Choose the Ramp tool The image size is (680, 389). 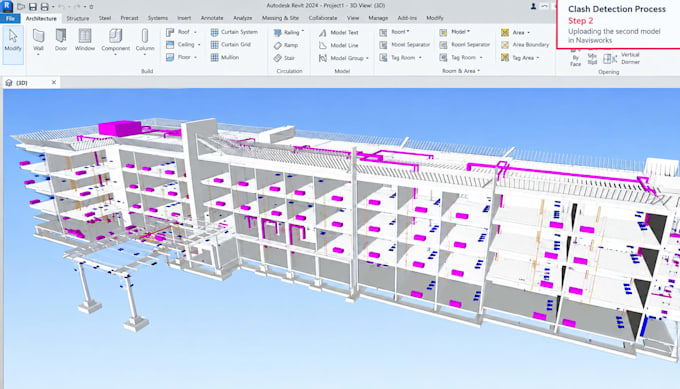click(286, 45)
